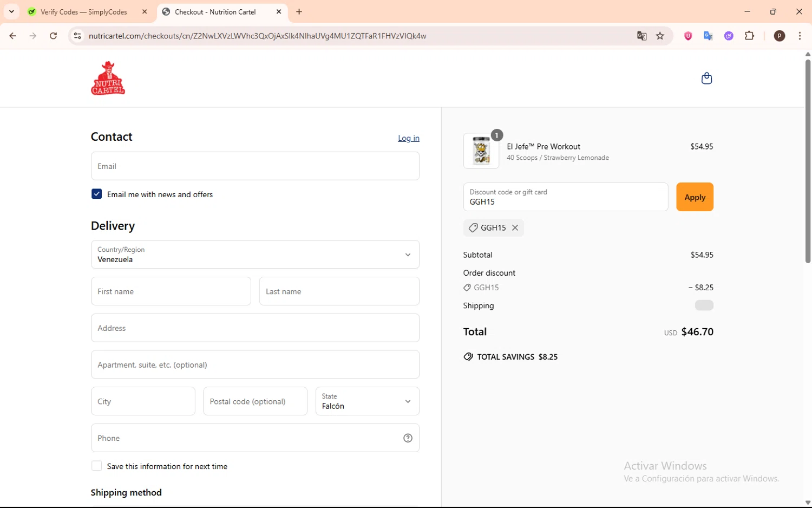Screen dimensions: 812x508
Task: Open the State dropdown showing Falcón
Action: click(x=368, y=401)
